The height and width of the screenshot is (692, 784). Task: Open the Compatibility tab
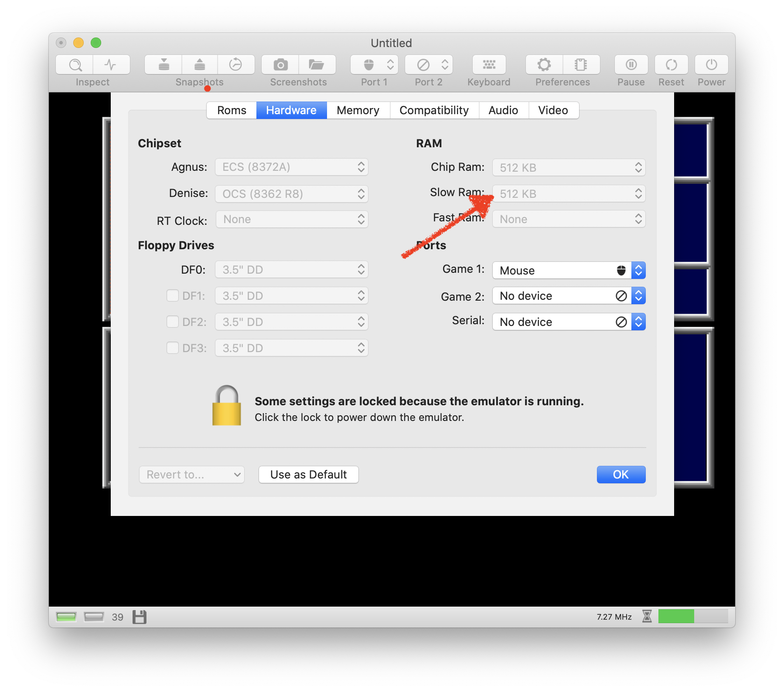coord(434,110)
